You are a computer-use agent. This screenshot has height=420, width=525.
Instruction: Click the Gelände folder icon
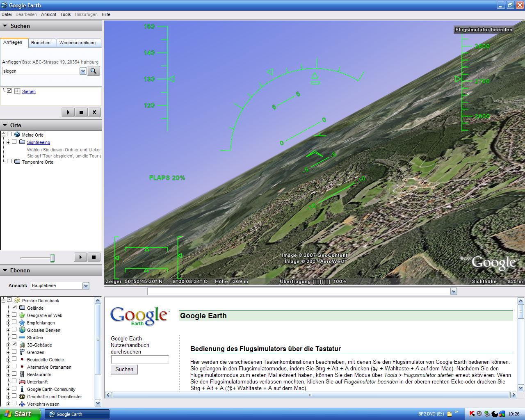22,308
